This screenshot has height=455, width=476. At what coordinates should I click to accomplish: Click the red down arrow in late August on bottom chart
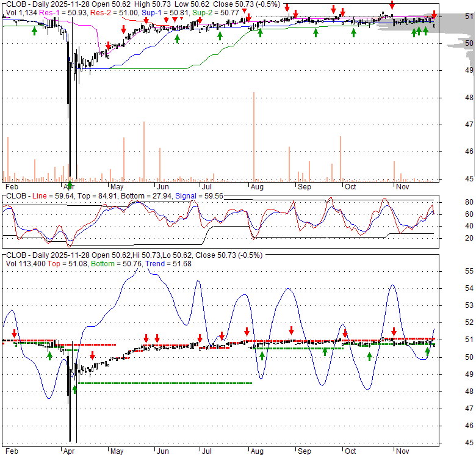point(291,329)
